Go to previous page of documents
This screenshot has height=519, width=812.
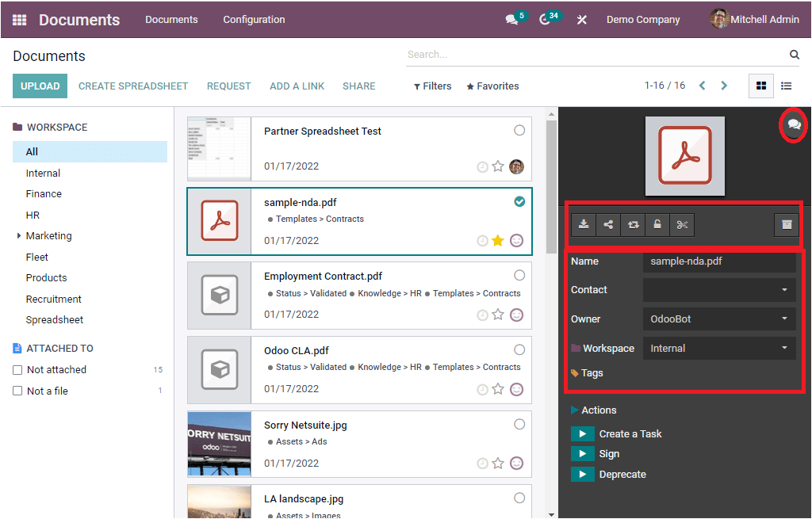click(703, 86)
